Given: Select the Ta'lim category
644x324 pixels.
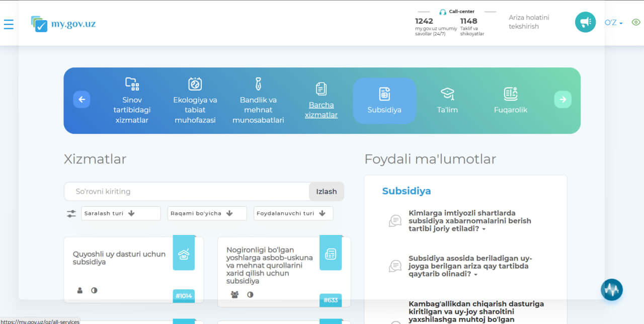Looking at the screenshot, I should [x=447, y=100].
